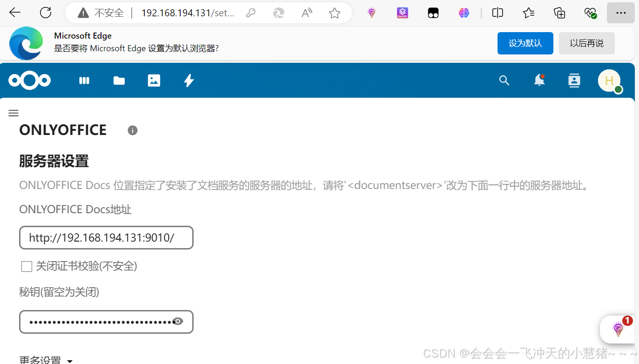Enable 关闭证书校验(不安全) checkbox
639x364 pixels.
pyautogui.click(x=27, y=266)
